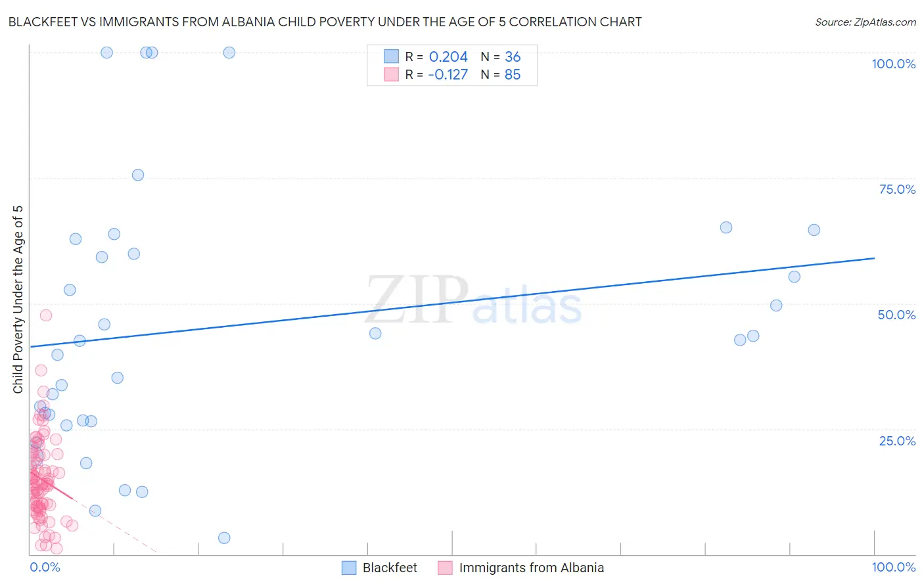
Task: Click the 25.0% y-axis label
Action: coord(897,440)
